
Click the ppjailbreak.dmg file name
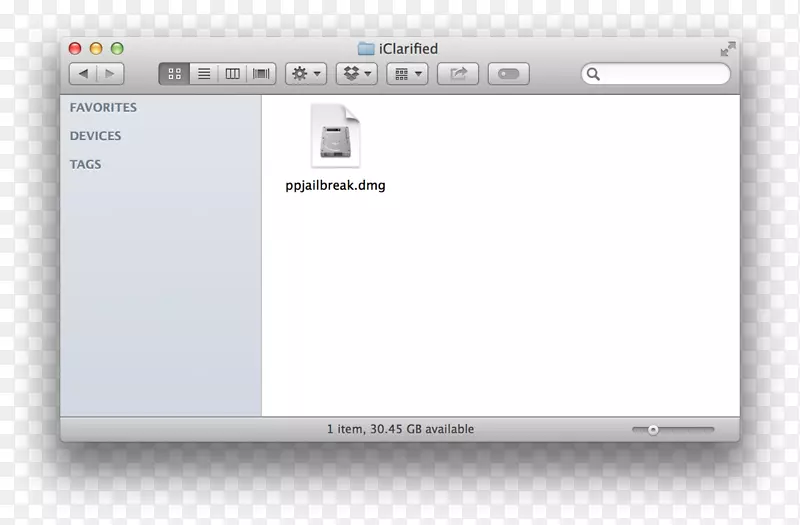[335, 185]
